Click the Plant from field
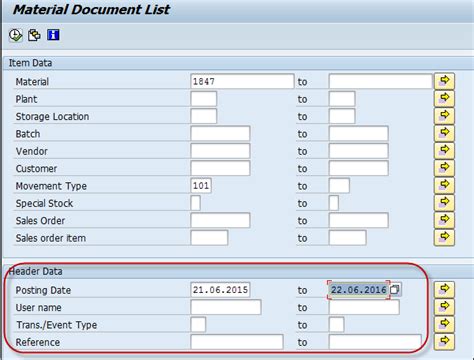The width and height of the screenshot is (474, 360). pyautogui.click(x=204, y=99)
